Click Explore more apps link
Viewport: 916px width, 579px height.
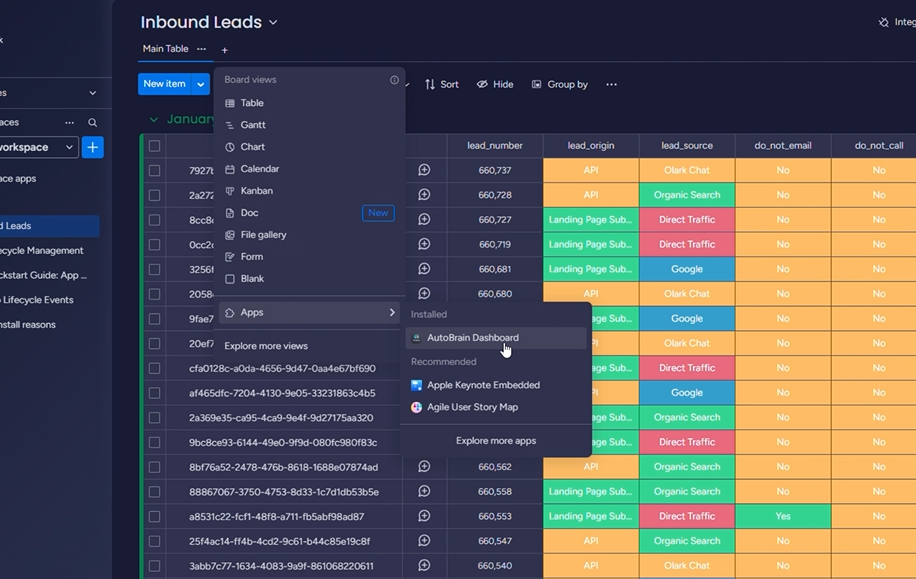coord(496,441)
